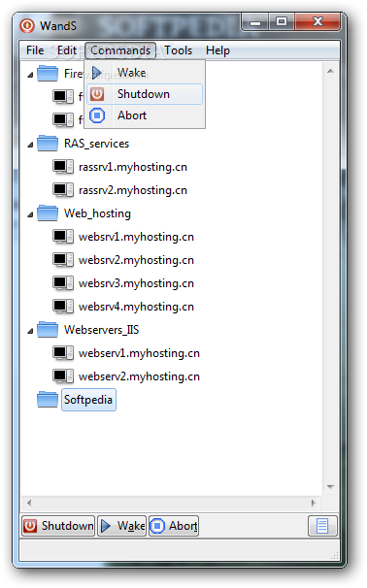Image resolution: width=367 pixels, height=588 pixels.
Task: Click the first folder icon at top of tree
Action: 48,73
